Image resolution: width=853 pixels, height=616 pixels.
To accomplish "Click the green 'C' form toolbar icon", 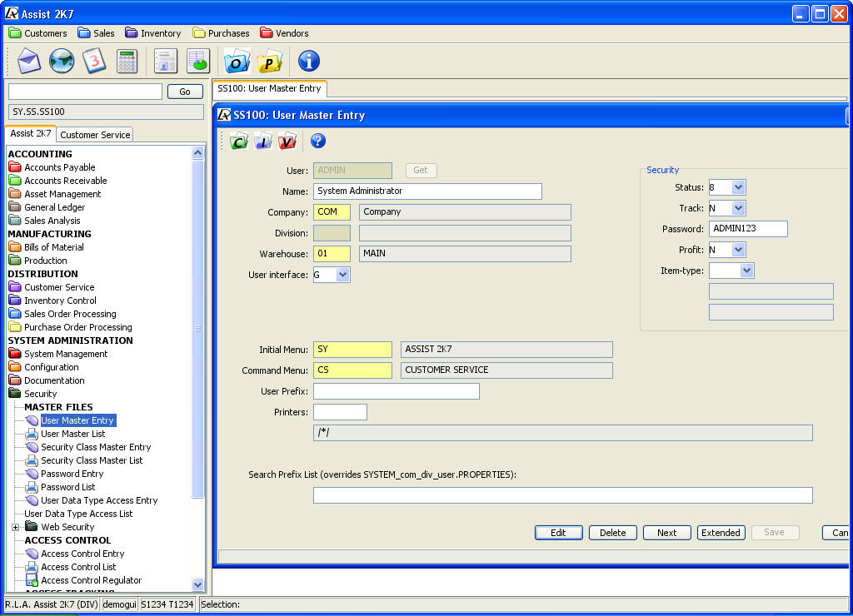I will pyautogui.click(x=239, y=142).
